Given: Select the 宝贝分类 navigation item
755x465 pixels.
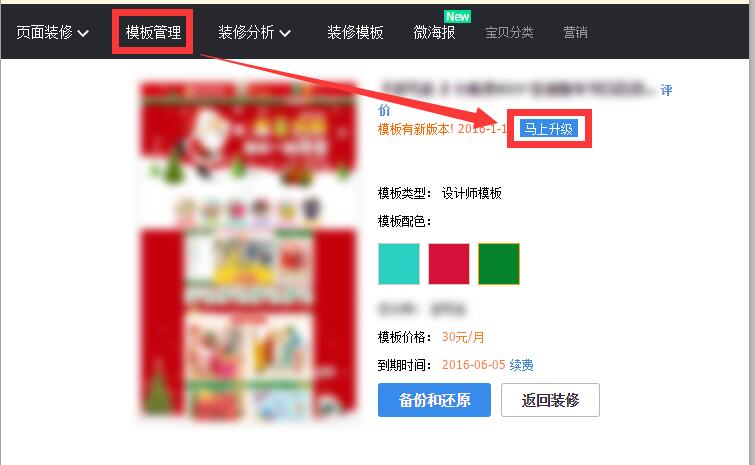Looking at the screenshot, I should pos(509,33).
